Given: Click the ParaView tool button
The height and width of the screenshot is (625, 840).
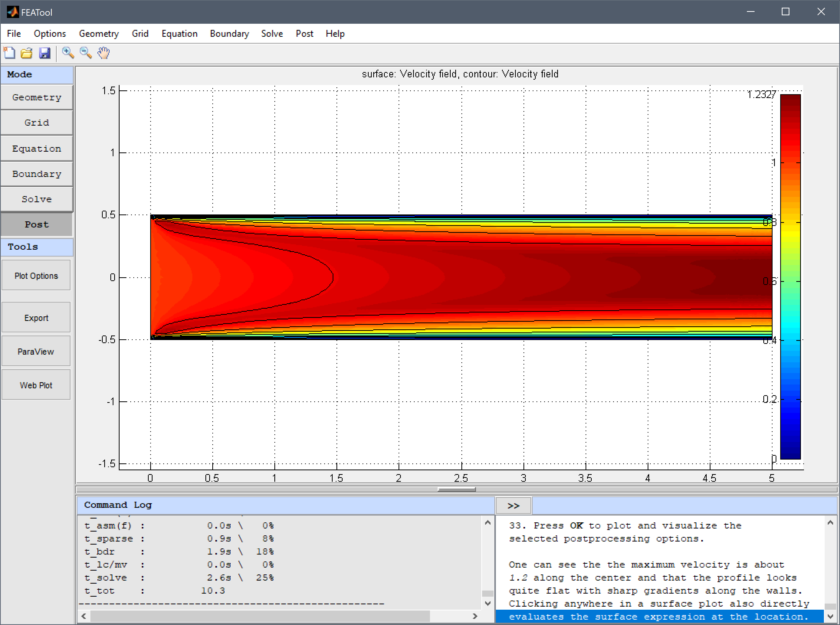Looking at the screenshot, I should tap(36, 351).
